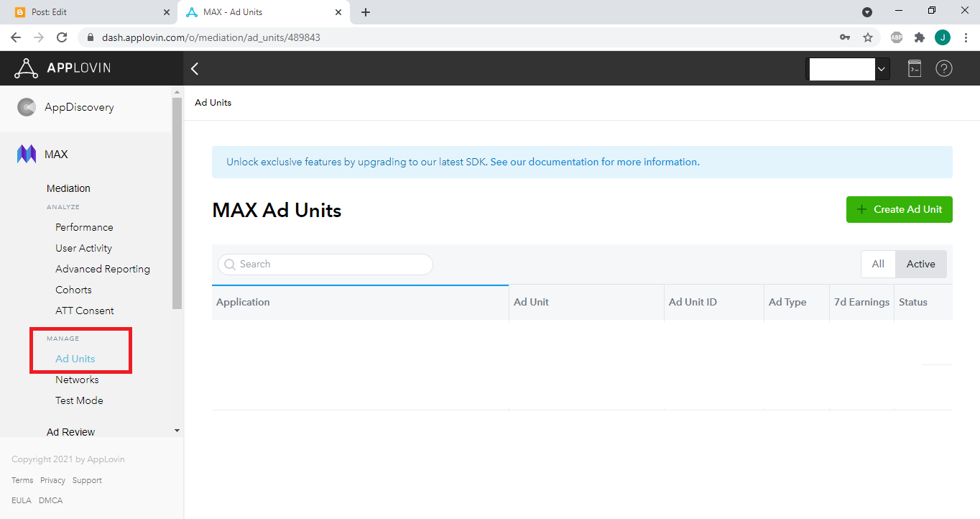Collapse sidebar with back chevron
This screenshot has width=980, height=519.
(x=194, y=68)
